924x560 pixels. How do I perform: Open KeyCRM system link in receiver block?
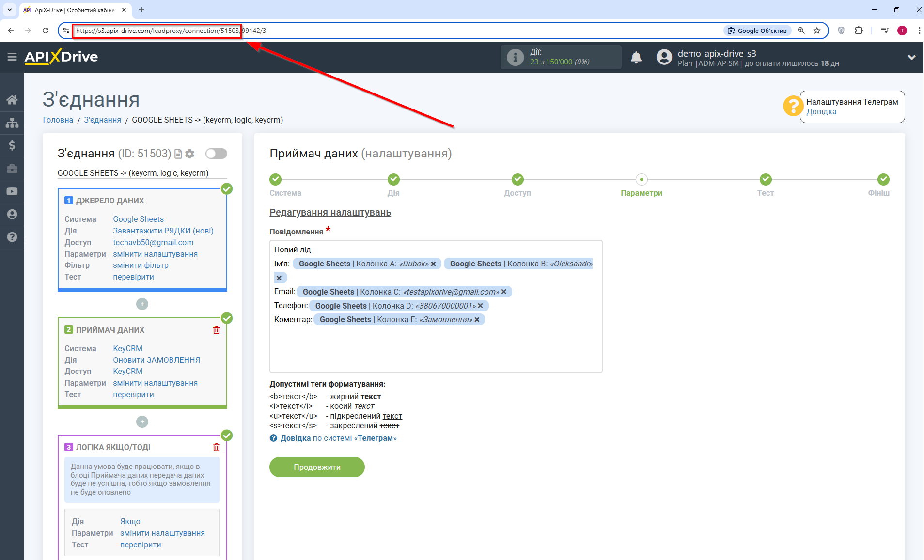point(127,349)
